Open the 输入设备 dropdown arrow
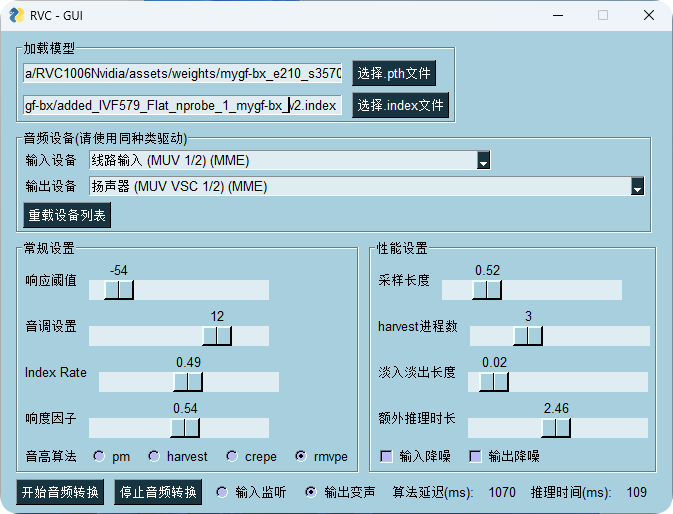673x514 pixels. [x=483, y=160]
